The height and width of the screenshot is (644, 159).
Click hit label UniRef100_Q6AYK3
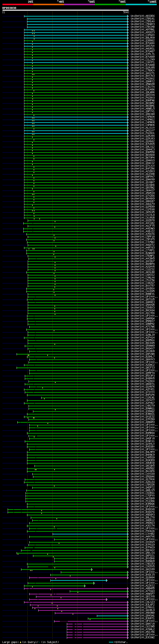[143, 360]
